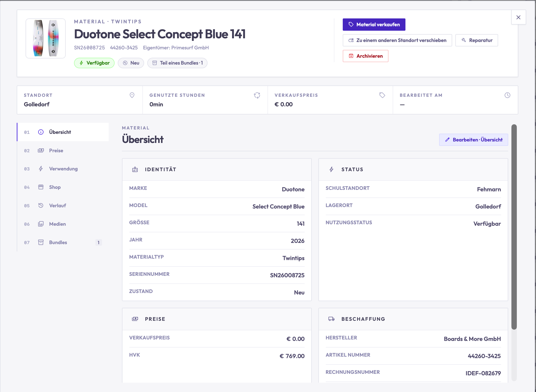536x392 pixels.
Task: Click the tag icon on Material verkaufen button
Action: click(x=351, y=25)
